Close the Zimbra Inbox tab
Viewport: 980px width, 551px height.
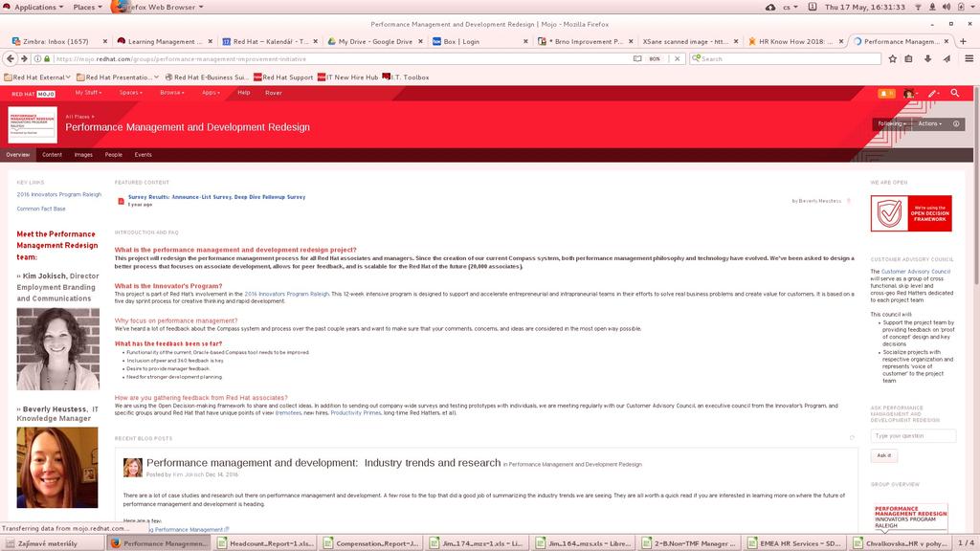pyautogui.click(x=105, y=41)
